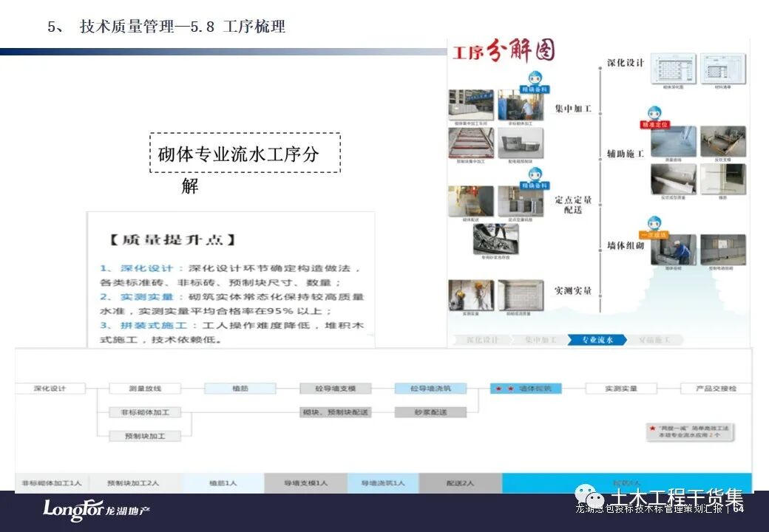Click the 配送2人 label in the bottom strip

tap(462, 482)
